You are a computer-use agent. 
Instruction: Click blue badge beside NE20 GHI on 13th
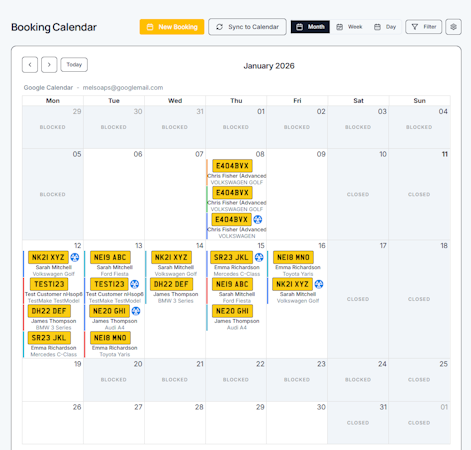pos(136,311)
